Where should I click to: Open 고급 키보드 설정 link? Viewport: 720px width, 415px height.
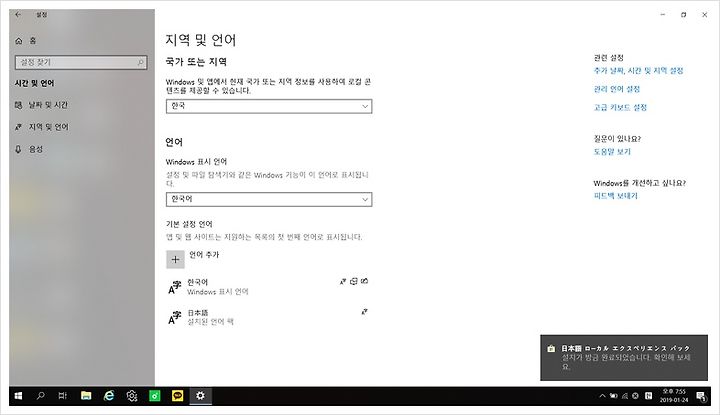click(x=620, y=107)
